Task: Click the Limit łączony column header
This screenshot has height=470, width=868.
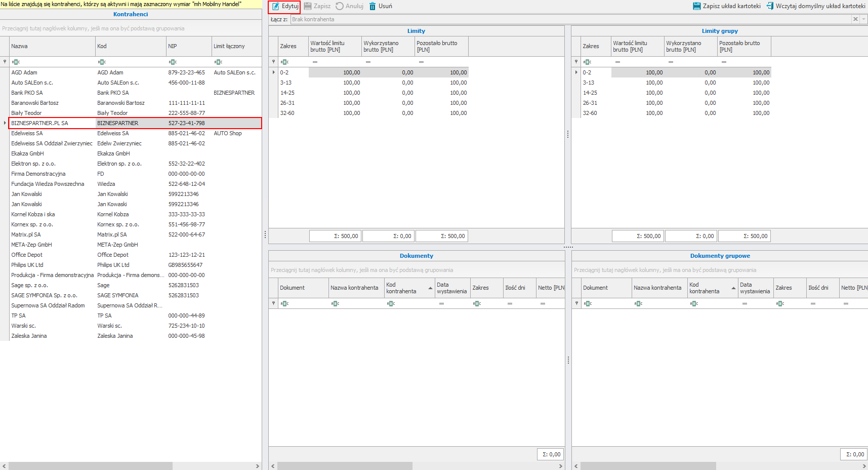Action: pyautogui.click(x=236, y=46)
